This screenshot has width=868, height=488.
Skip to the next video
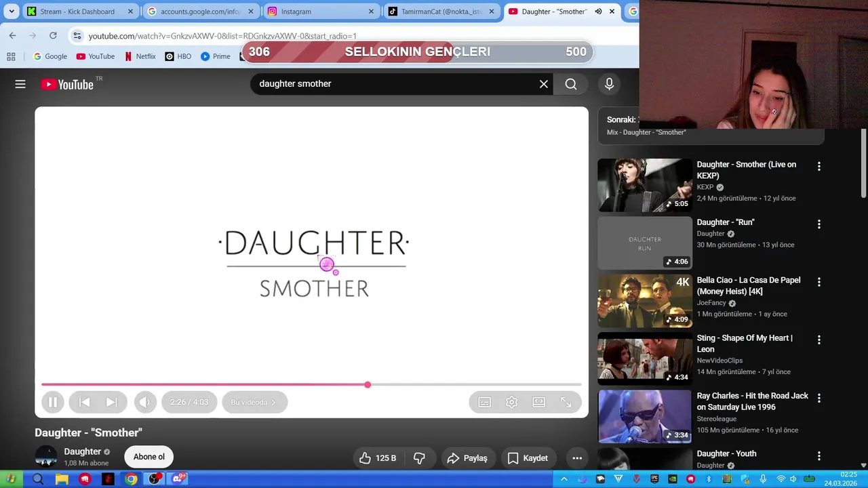pos(111,402)
